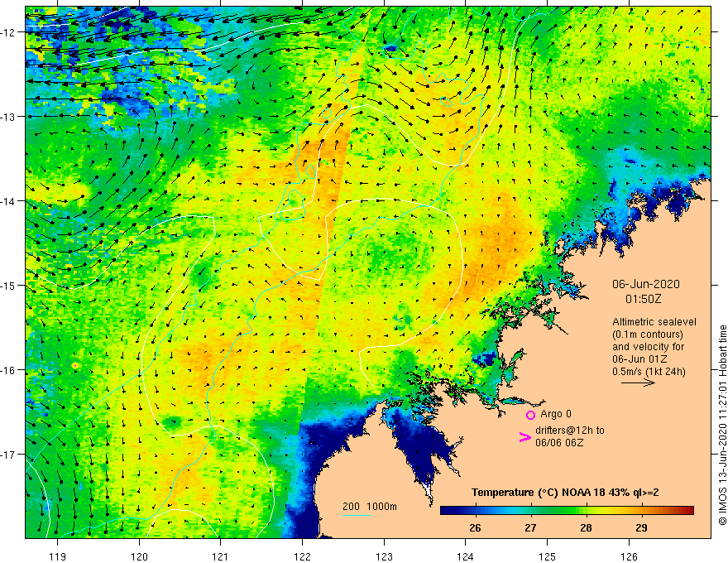Click the '06/06 06Z' label
Image resolution: width=728 pixels, height=563 pixels.
pos(559,443)
